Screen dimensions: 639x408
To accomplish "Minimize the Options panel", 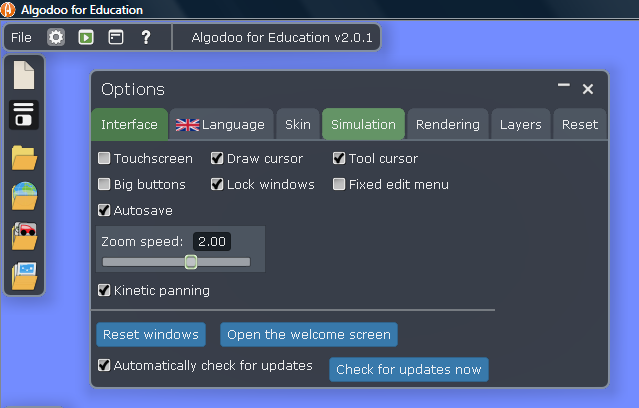I will click(564, 85).
